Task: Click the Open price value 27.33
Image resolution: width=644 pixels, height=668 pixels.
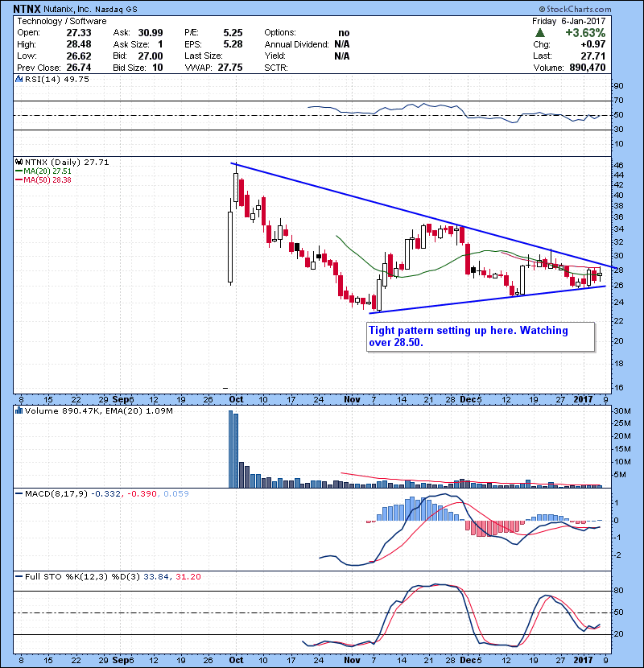Action: (79, 33)
